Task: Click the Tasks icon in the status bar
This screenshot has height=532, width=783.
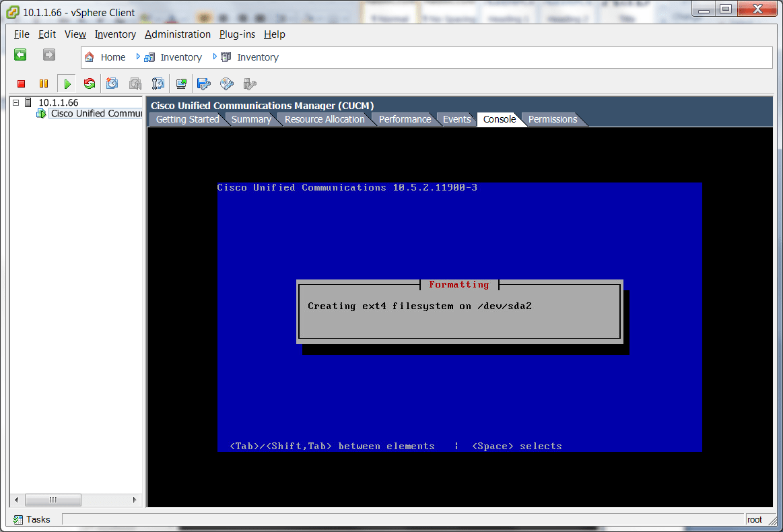Action: (18, 519)
